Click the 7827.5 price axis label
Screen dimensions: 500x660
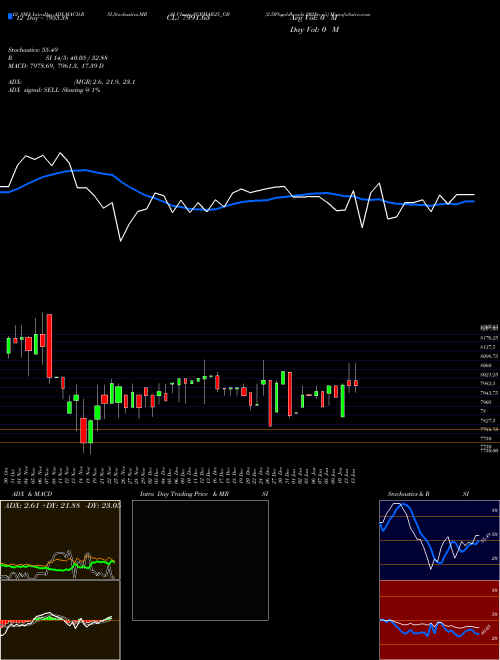tap(489, 420)
